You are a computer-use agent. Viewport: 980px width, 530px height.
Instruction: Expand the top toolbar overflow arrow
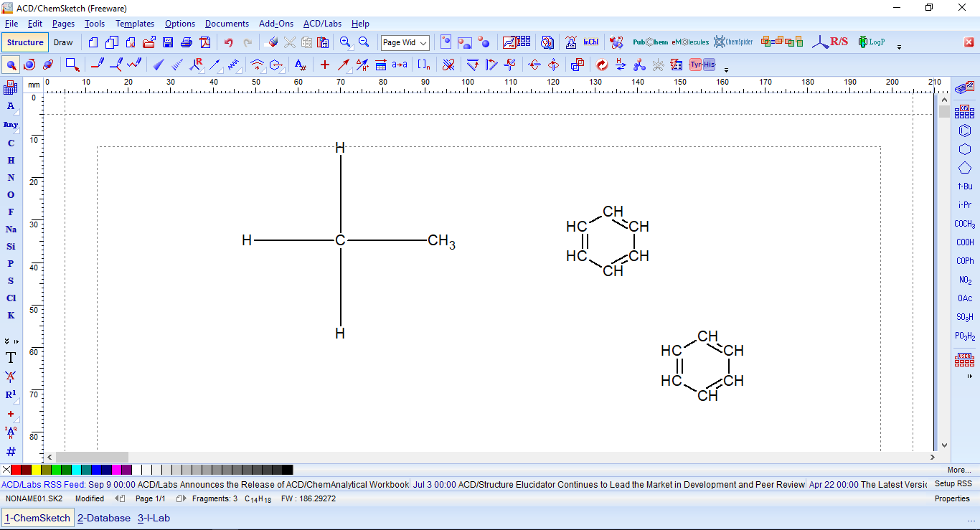(x=899, y=47)
